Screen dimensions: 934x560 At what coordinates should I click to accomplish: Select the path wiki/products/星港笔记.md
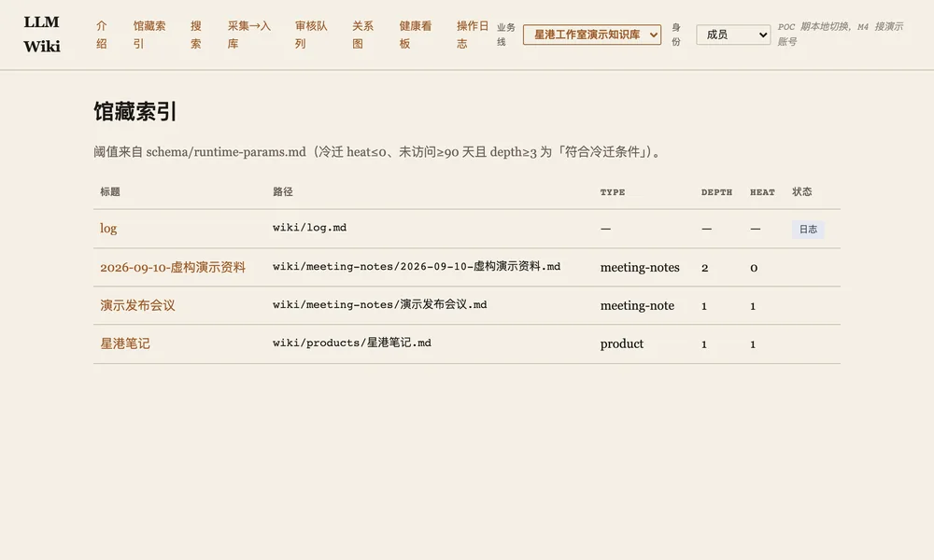[352, 343]
